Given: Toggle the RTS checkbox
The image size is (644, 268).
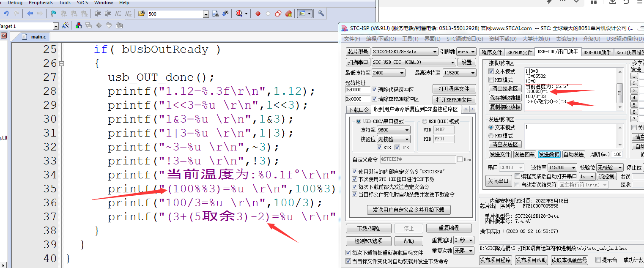Looking at the screenshot, I should coord(379,148).
